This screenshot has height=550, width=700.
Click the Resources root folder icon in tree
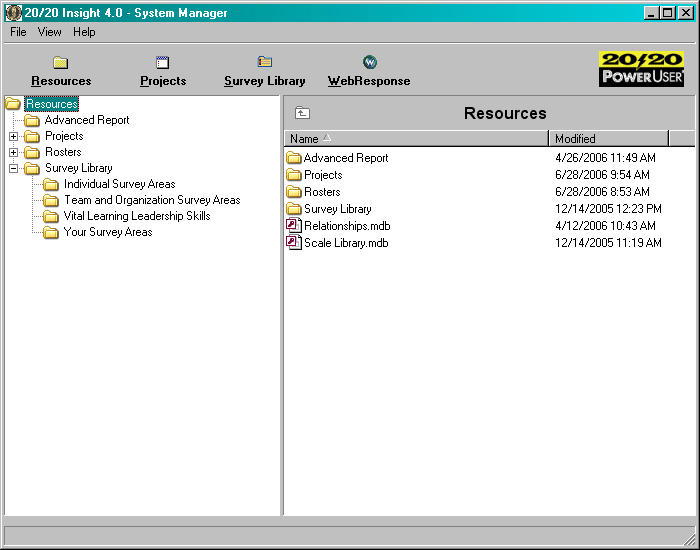13,104
